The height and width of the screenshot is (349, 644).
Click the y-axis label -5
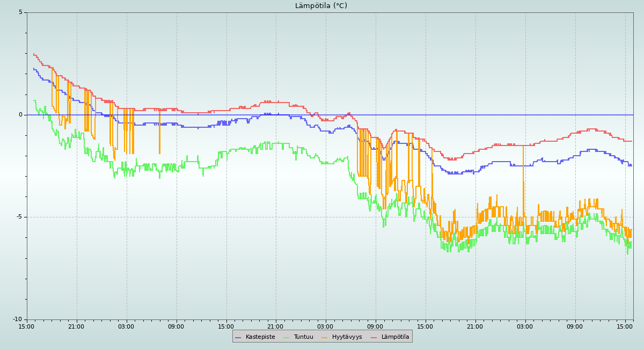(19, 217)
